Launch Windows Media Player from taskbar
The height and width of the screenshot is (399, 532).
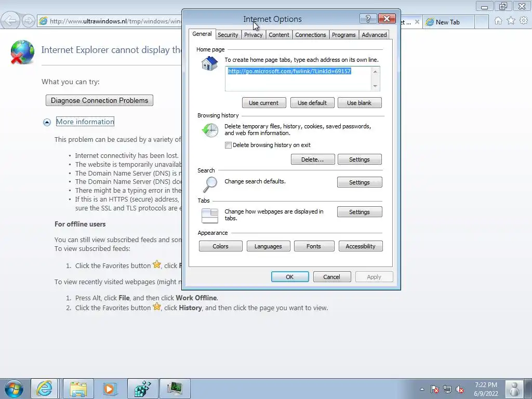coord(110,389)
